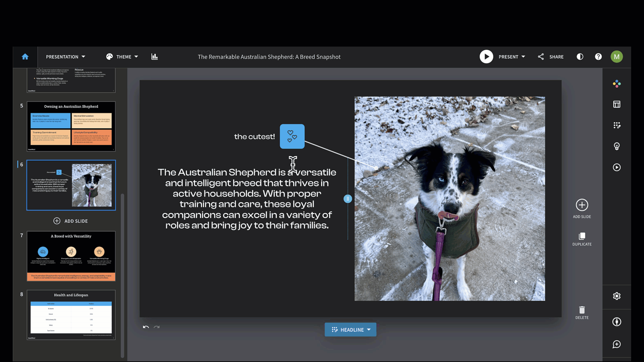
Task: Click Add Slide beside the canvas
Action: [582, 209]
